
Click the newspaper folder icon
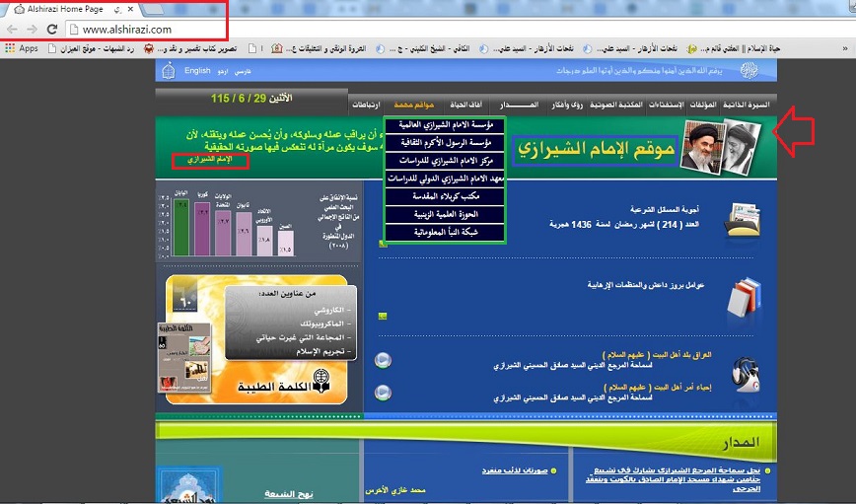(x=743, y=220)
